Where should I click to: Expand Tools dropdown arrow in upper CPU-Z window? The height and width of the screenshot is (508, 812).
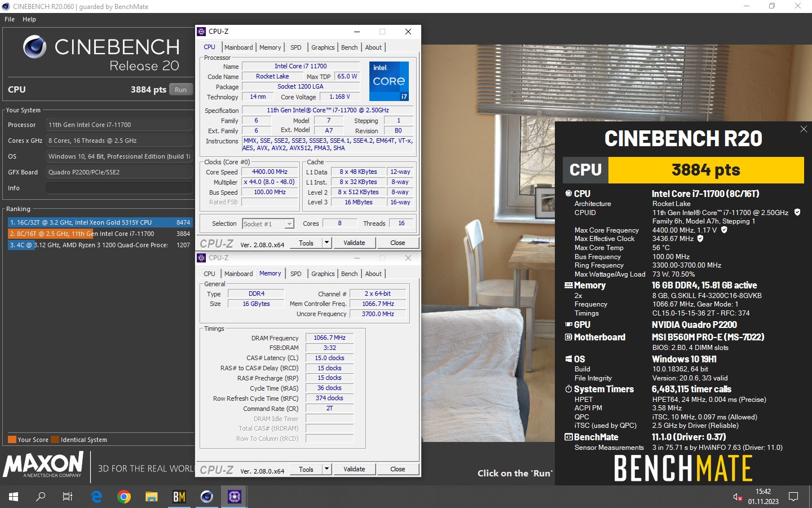[326, 243]
